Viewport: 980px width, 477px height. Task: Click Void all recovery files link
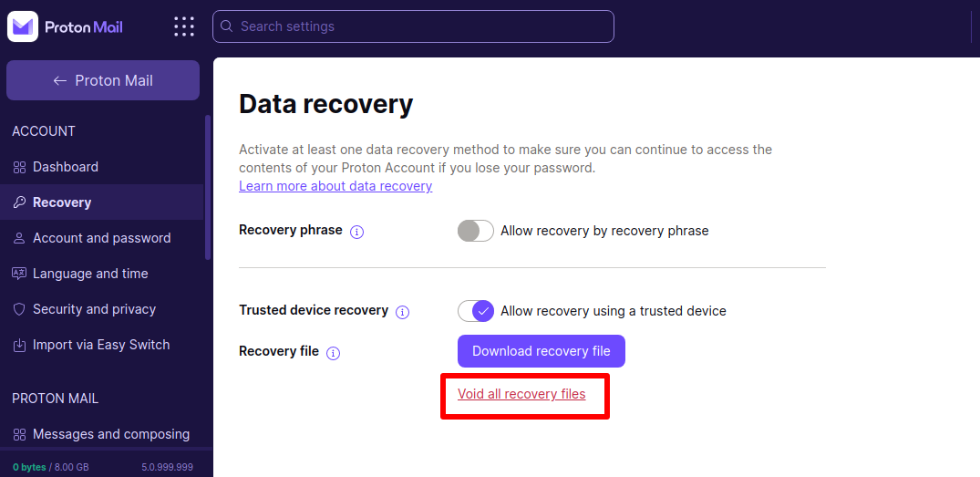[x=521, y=394]
